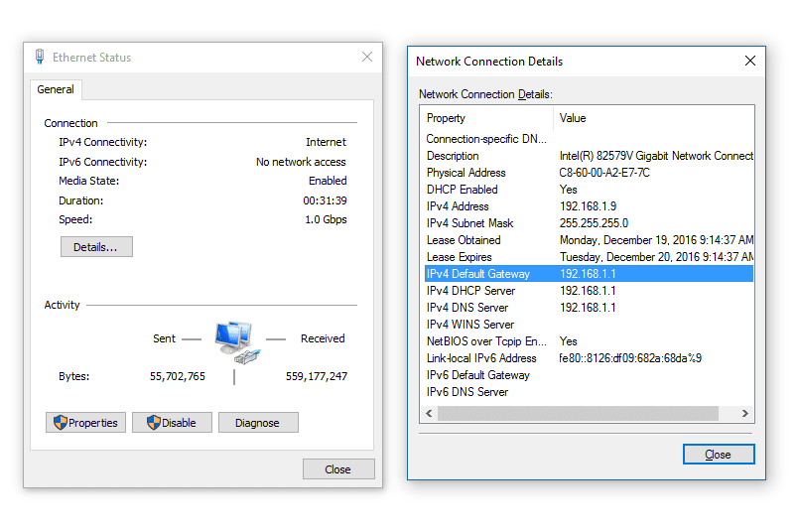798x532 pixels.
Task: Click the IP value 192.168.1.9
Action: pos(588,206)
